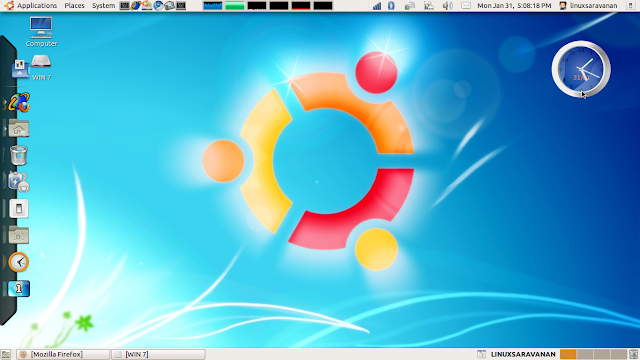Image resolution: width=640 pixels, height=360 pixels.
Task: Open the orange clock dock item
Action: (x=19, y=262)
